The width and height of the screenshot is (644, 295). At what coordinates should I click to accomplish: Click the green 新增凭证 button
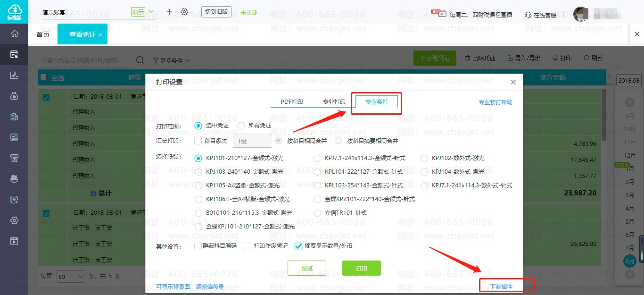click(435, 58)
